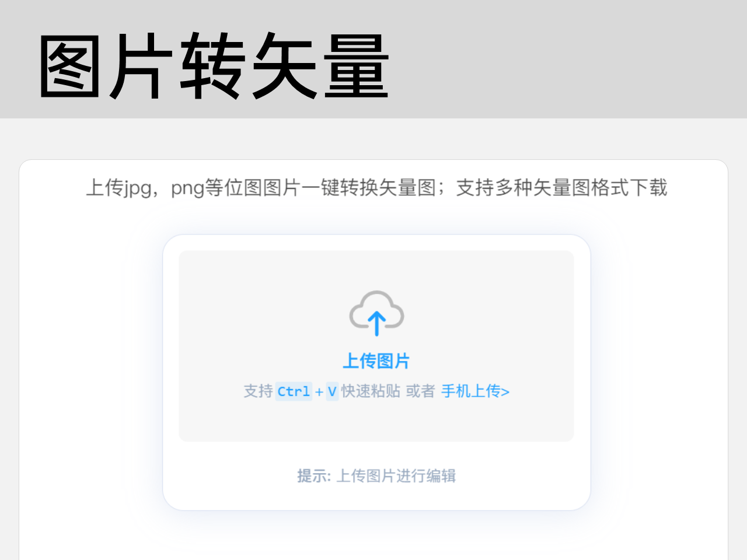This screenshot has width=747, height=560.
Task: Click the 或者 text before 手机上传
Action: coord(420,391)
